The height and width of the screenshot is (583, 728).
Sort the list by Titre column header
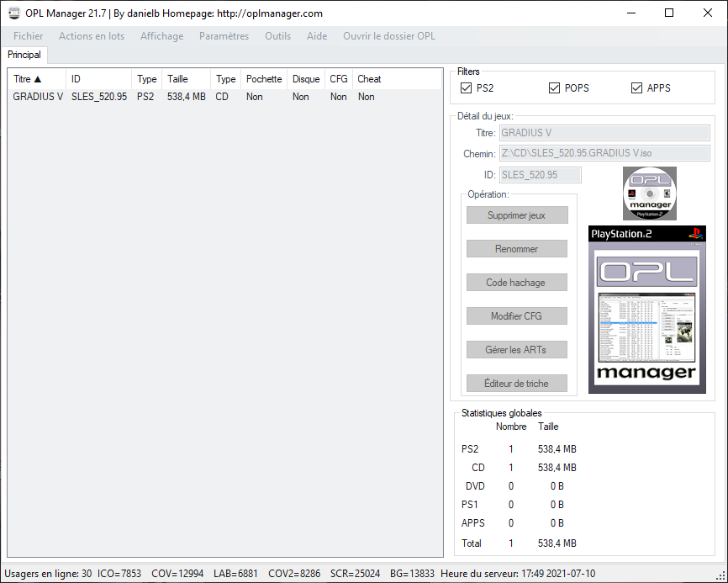pos(37,79)
